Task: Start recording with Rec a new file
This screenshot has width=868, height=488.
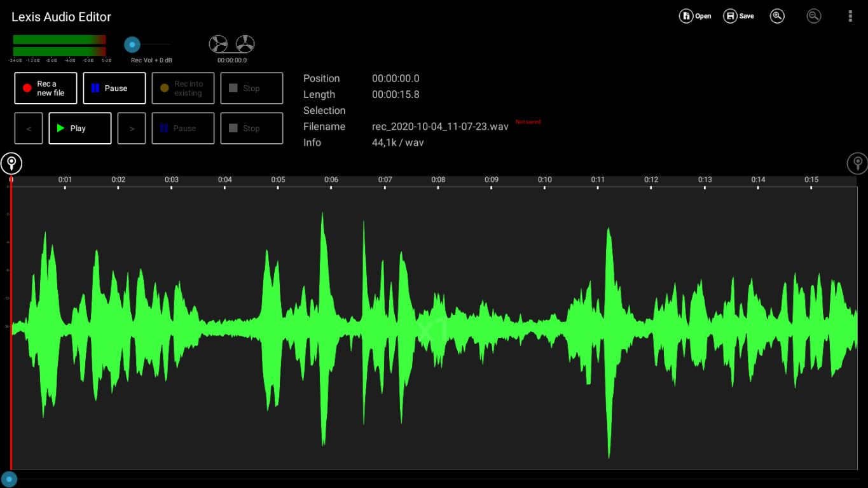Action: [46, 88]
